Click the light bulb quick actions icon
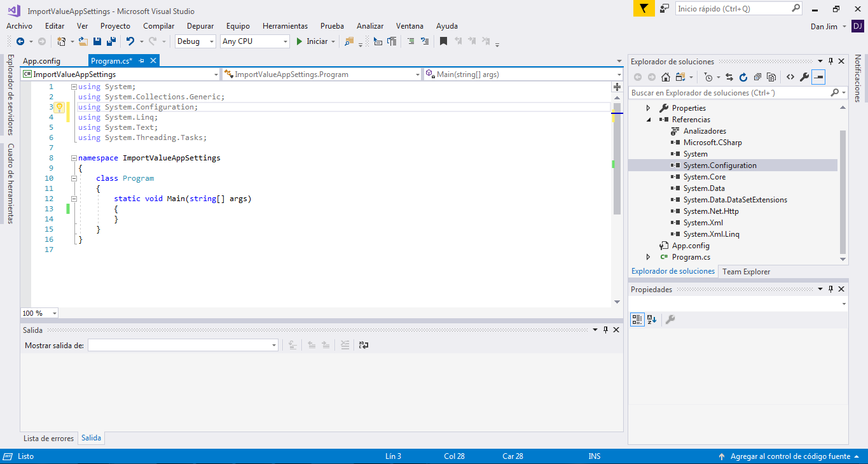The width and height of the screenshot is (868, 464). coord(59,107)
